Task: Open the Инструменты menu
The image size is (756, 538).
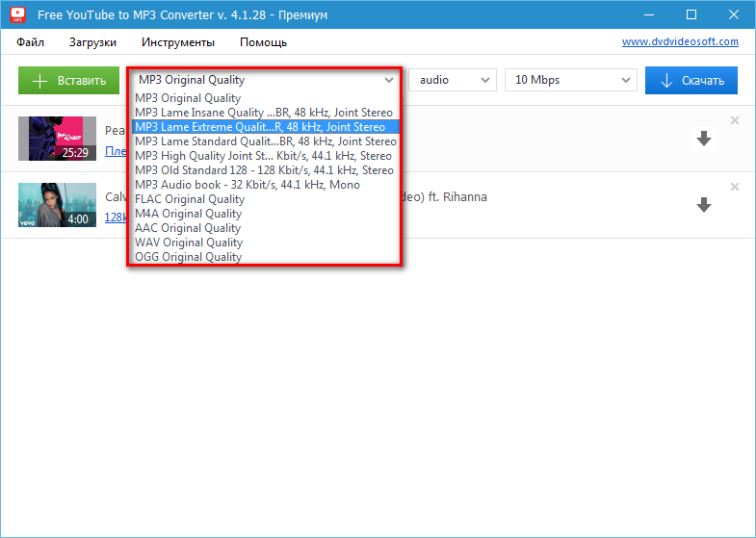Action: tap(178, 42)
